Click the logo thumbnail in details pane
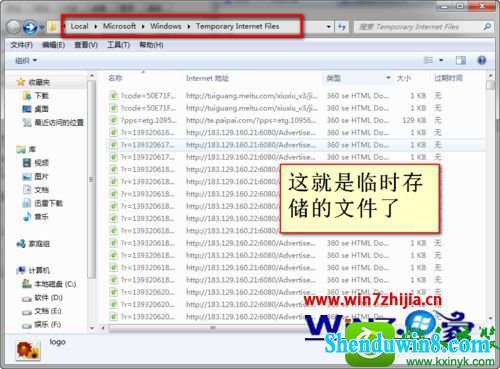 pos(28,350)
